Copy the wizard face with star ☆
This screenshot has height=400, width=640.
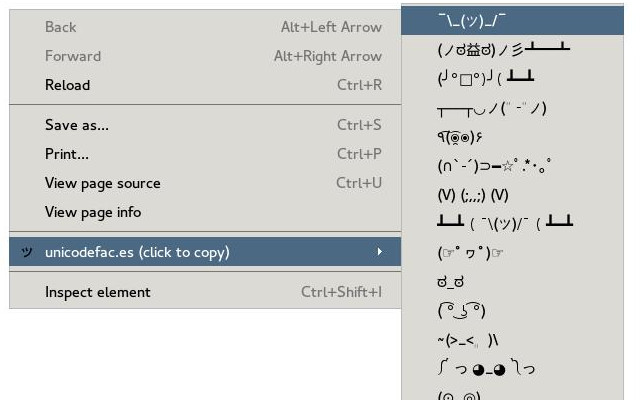(512, 166)
